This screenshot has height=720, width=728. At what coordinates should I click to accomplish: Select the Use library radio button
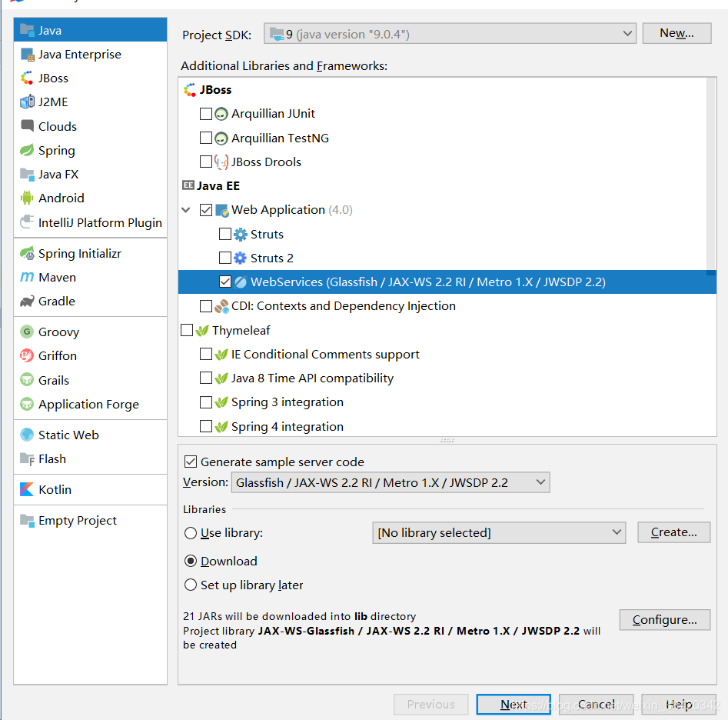tap(191, 533)
